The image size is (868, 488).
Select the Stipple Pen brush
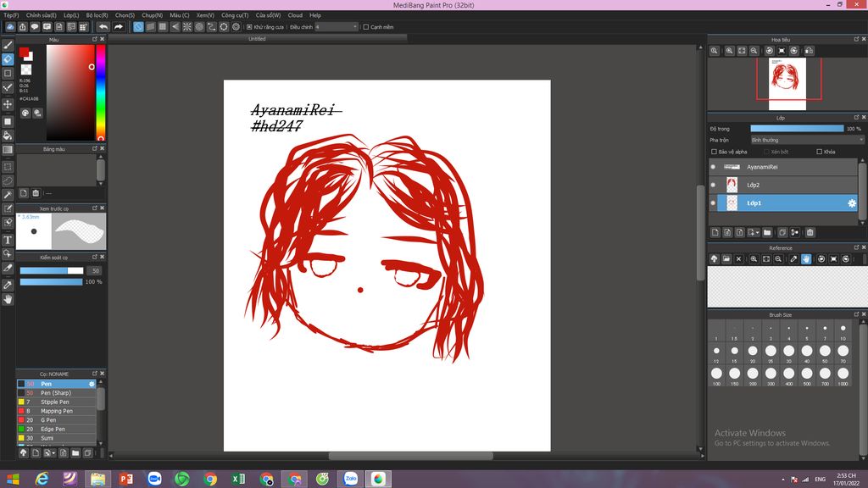tap(57, 402)
